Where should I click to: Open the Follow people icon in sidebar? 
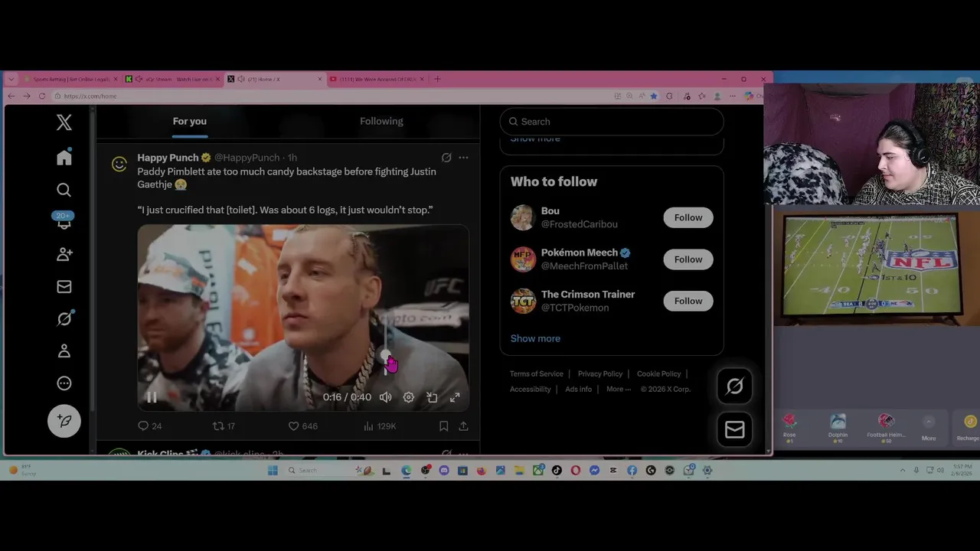click(x=64, y=254)
